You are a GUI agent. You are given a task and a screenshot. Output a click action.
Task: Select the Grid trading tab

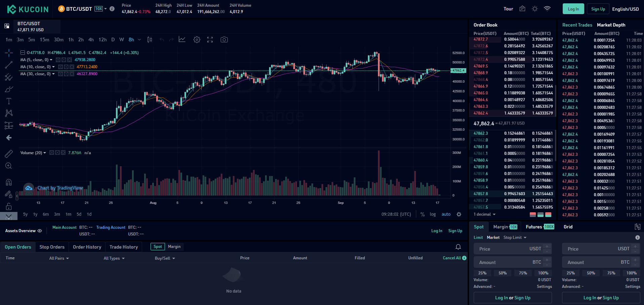tap(568, 227)
